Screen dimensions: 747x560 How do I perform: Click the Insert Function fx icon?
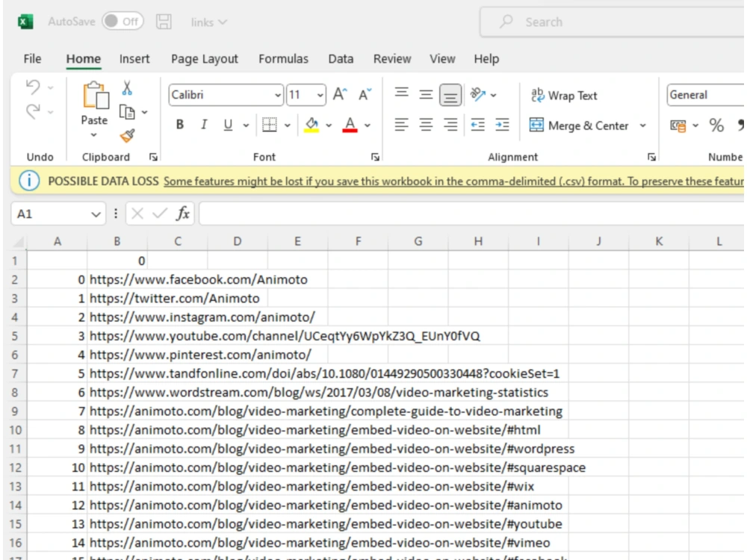183,214
